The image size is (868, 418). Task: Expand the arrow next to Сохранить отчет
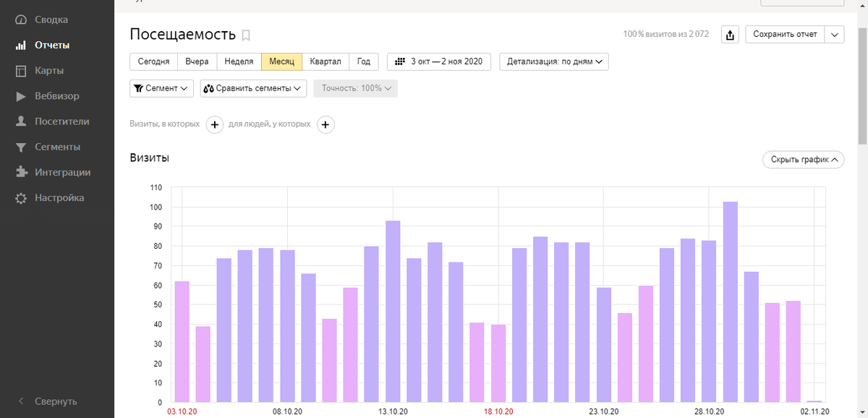(x=835, y=35)
